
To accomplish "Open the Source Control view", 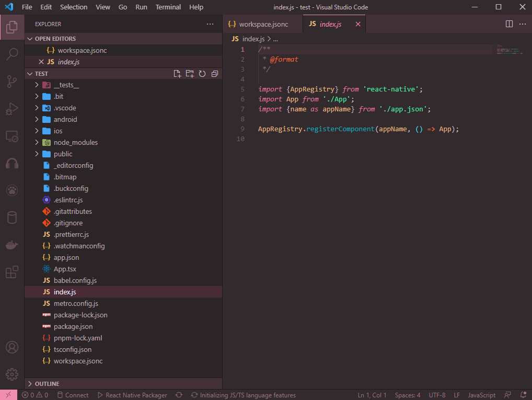I will (12, 82).
